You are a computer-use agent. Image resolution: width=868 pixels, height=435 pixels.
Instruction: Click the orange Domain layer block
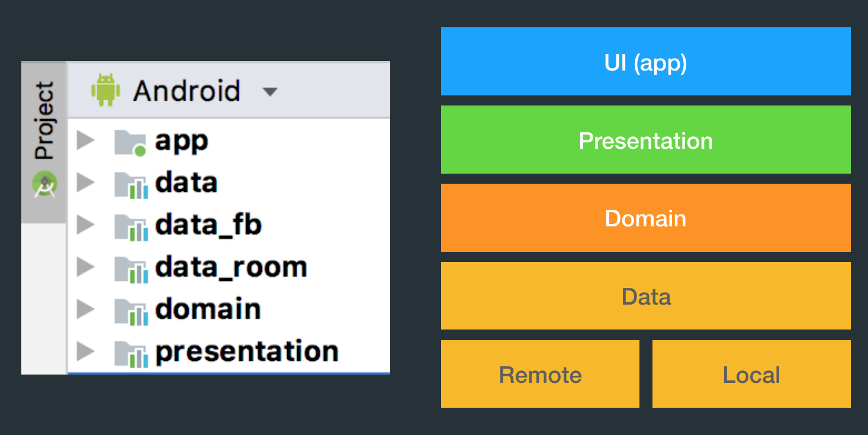(645, 217)
